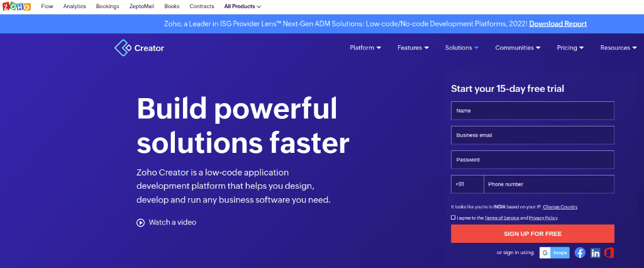Click the Zoho logo in top bar
644x268 pixels.
pyautogui.click(x=16, y=6)
